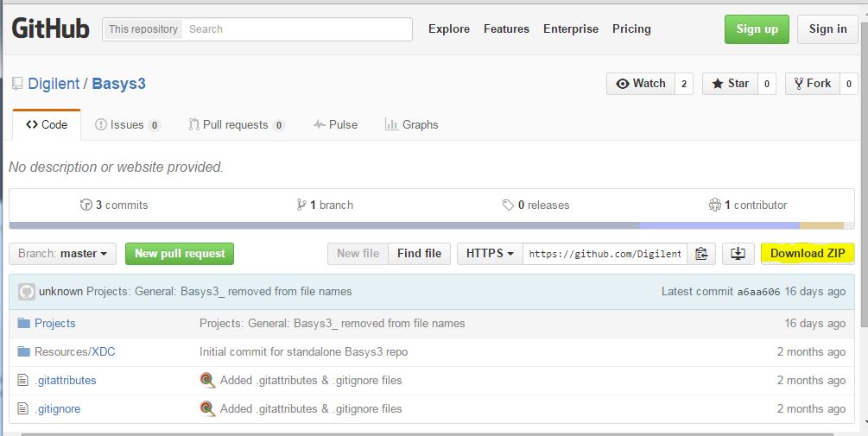Open latest commit message in header row
Viewport: 868px width, 436px height.
pos(219,292)
